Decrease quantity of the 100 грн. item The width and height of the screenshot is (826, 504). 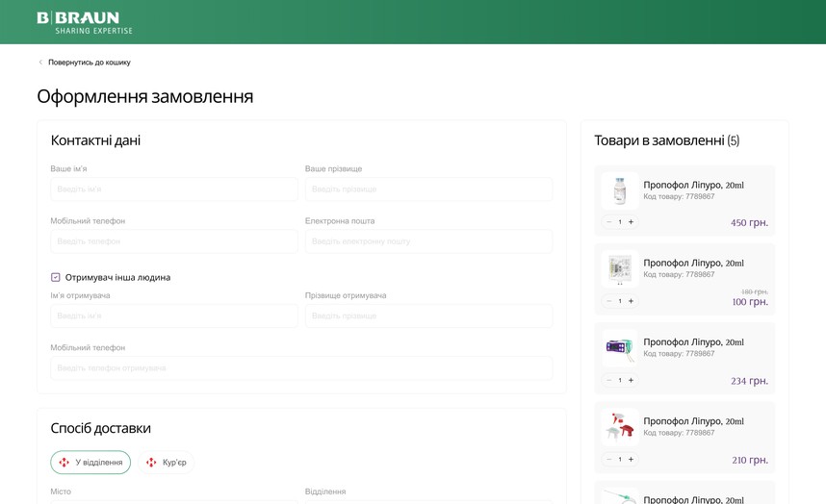[609, 301]
